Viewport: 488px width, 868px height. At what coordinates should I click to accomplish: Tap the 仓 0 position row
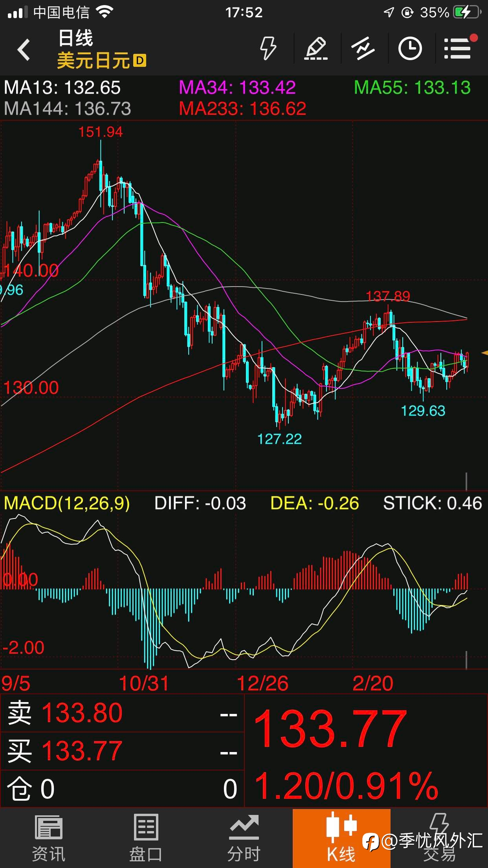122,789
